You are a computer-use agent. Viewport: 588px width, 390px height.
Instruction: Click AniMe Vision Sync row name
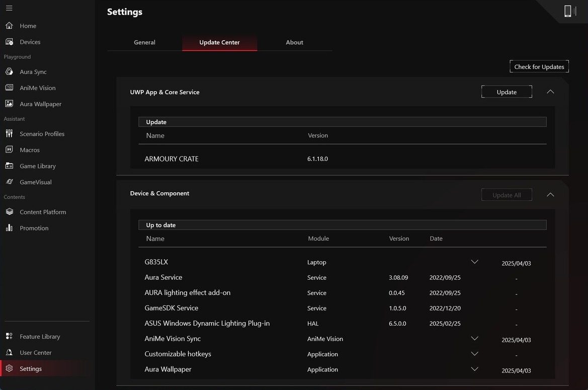[173, 339]
